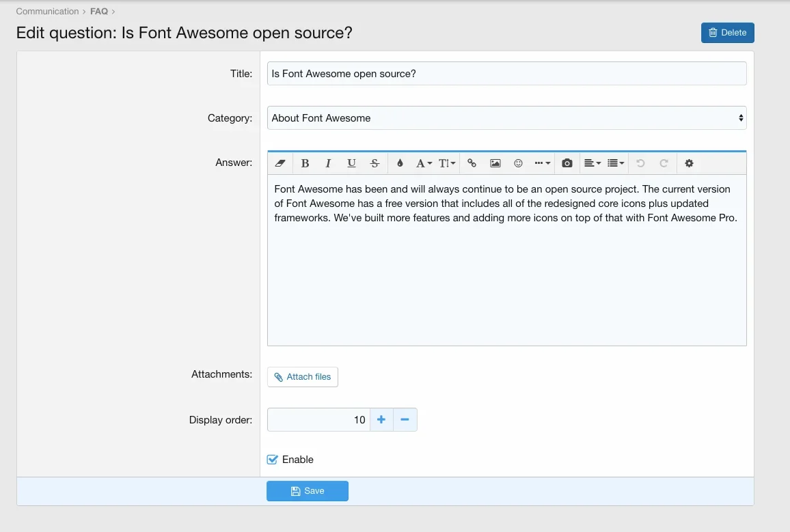Insert an image into the answer
The height and width of the screenshot is (532, 790).
pos(495,163)
